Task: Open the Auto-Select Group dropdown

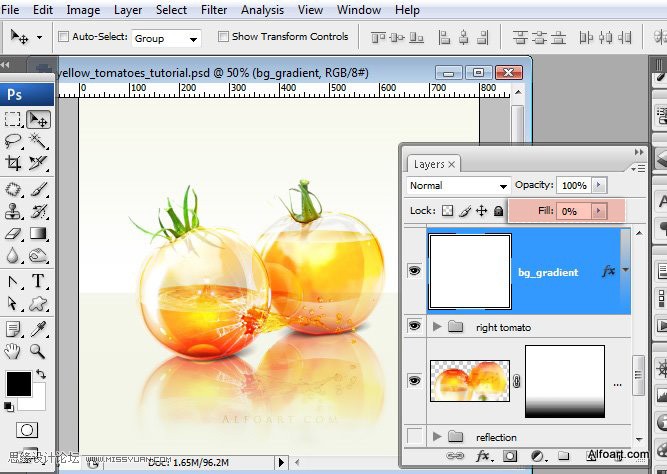Action: pos(166,39)
